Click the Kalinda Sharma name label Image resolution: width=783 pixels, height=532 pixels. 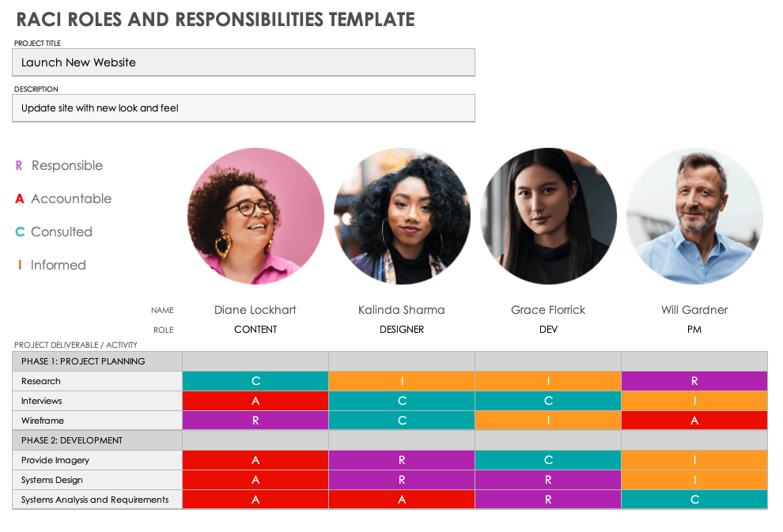click(402, 310)
